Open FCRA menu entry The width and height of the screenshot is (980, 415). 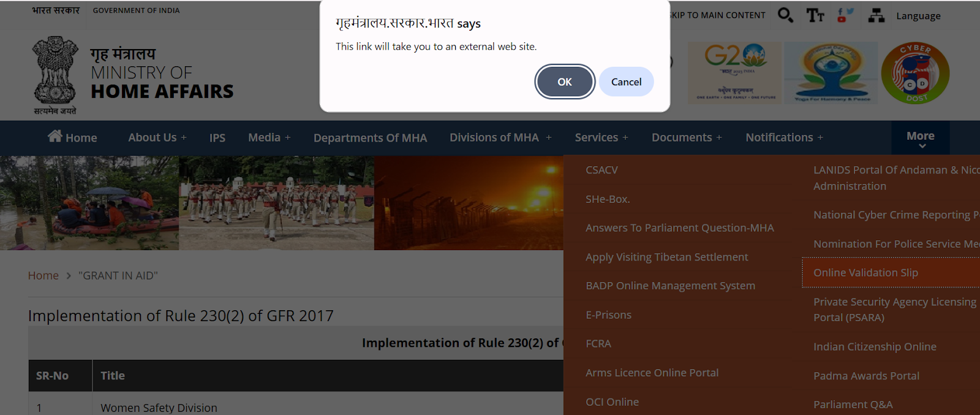tap(598, 344)
